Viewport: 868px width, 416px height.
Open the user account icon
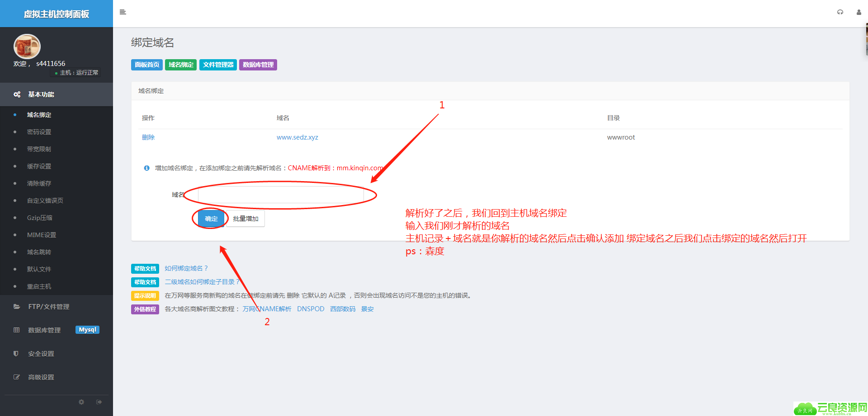tap(859, 12)
